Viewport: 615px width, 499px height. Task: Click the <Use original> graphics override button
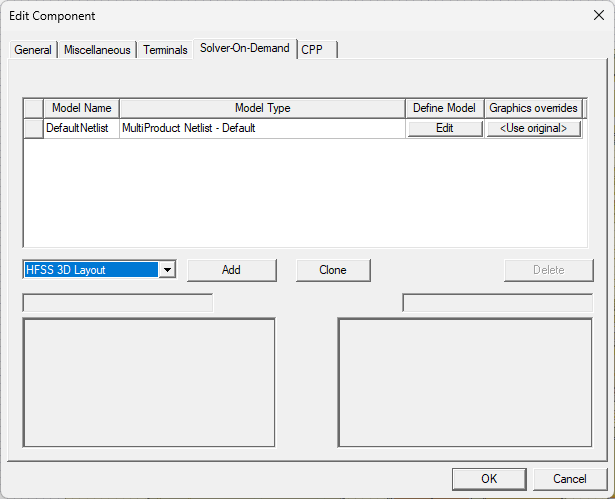pos(533,128)
